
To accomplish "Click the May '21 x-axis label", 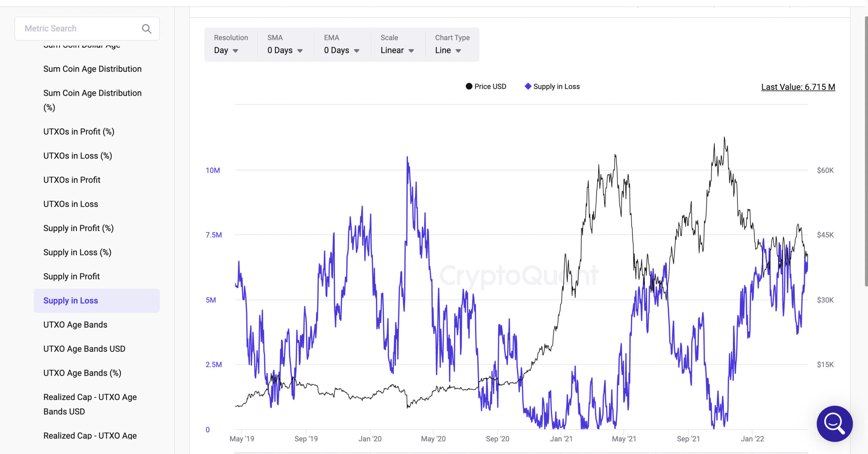I will [x=624, y=439].
